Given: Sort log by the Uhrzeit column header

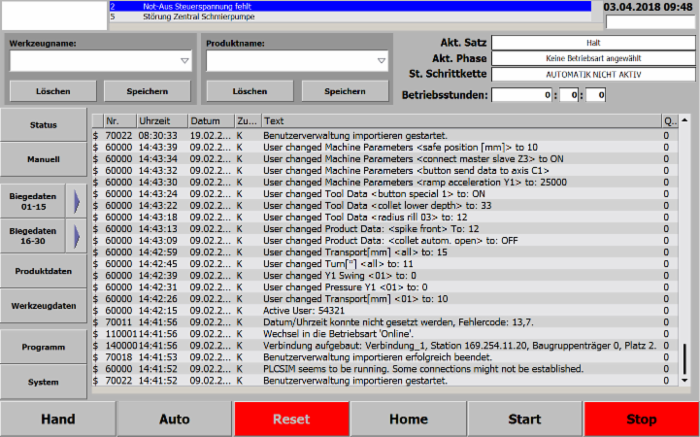Looking at the screenshot, I should click(x=160, y=121).
